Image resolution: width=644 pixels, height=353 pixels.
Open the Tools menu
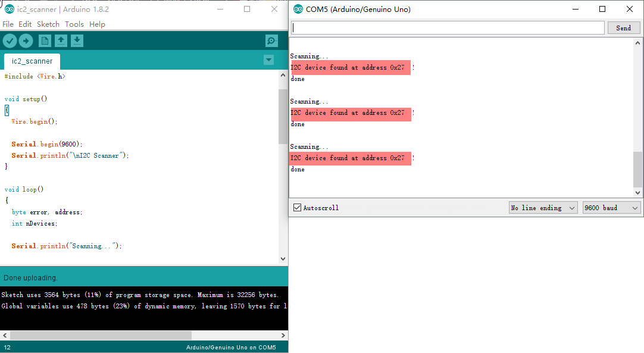74,24
